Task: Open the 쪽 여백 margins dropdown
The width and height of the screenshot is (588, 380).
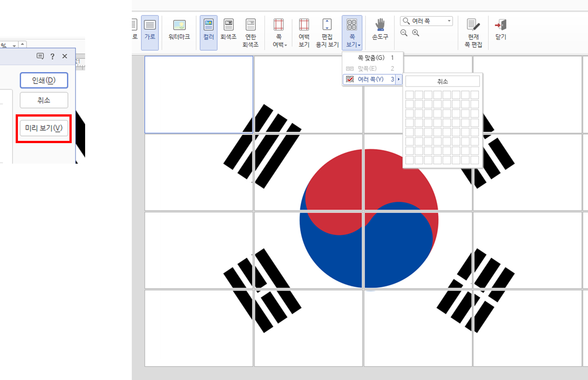Action: coord(279,33)
